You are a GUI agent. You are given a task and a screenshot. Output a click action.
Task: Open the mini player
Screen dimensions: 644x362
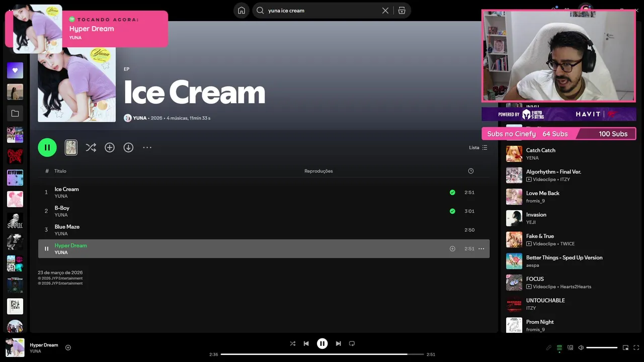pos(625,347)
